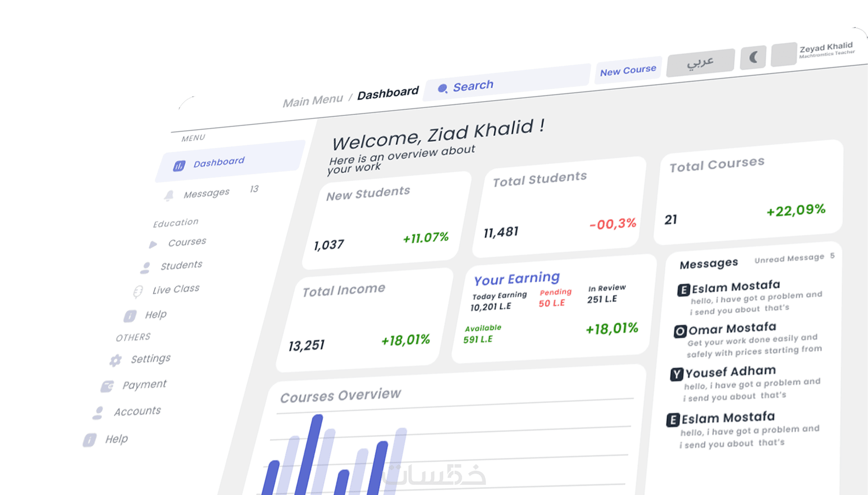Screen dimensions: 868x495
Task: Click the New Course button
Action: (x=628, y=70)
